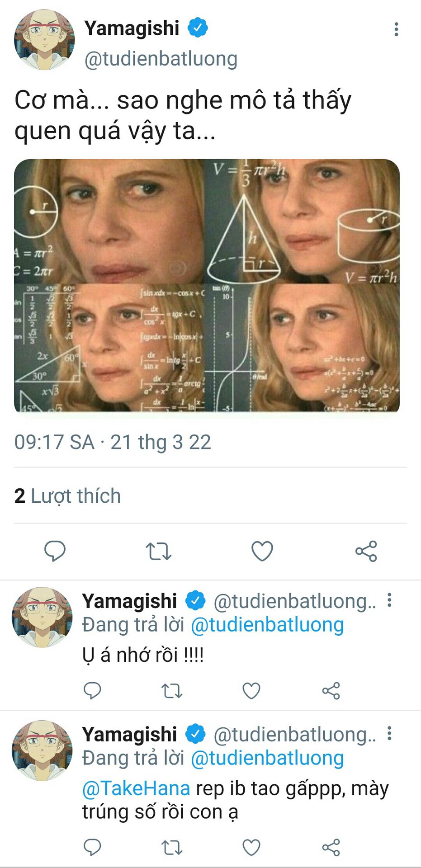Share the "Ụ á nhớ rồi" reply
Viewport: 421px width, 868px height.
tap(331, 691)
